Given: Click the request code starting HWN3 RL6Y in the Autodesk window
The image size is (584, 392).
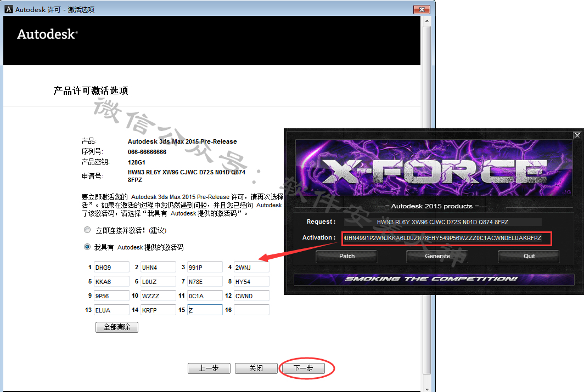Looking at the screenshot, I should coord(187,176).
